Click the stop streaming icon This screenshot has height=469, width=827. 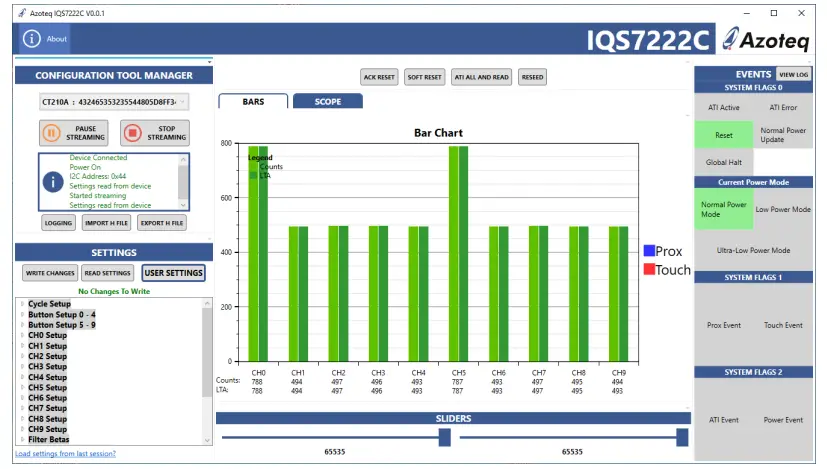132,133
